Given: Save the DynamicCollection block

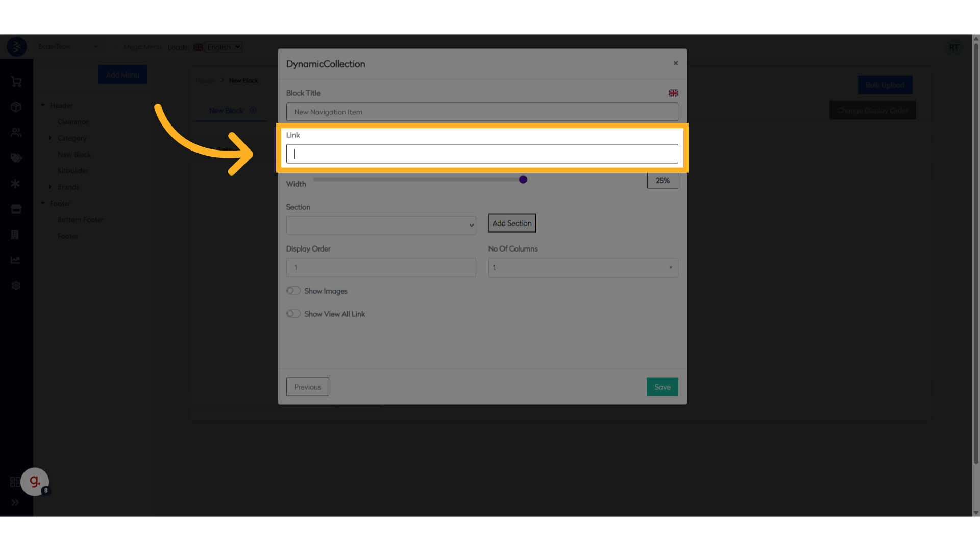Looking at the screenshot, I should tap(662, 386).
